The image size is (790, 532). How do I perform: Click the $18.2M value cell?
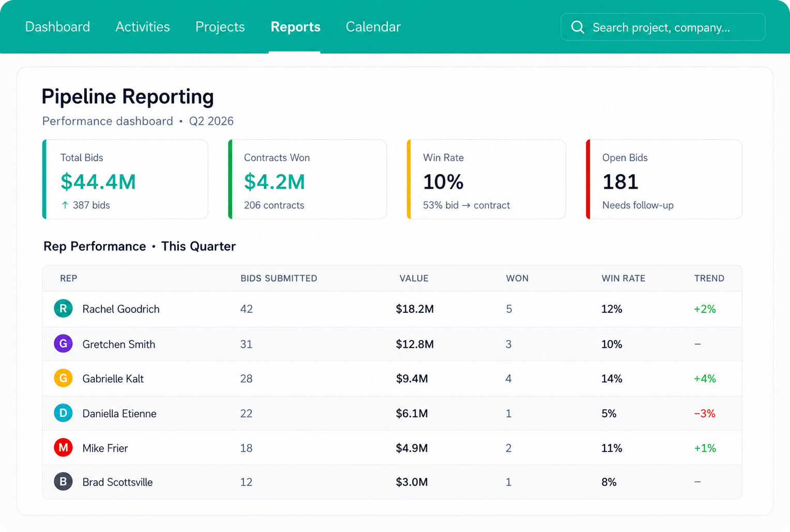(x=415, y=309)
